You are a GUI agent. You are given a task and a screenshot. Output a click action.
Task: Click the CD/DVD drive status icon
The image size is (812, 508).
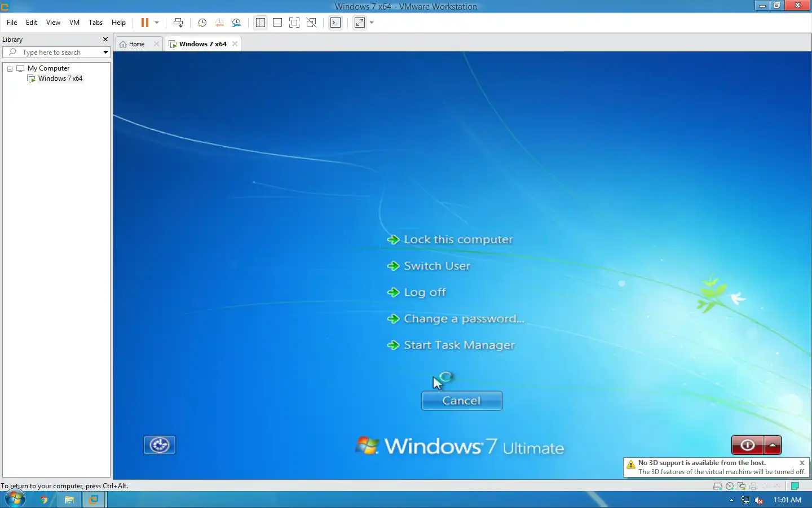730,486
